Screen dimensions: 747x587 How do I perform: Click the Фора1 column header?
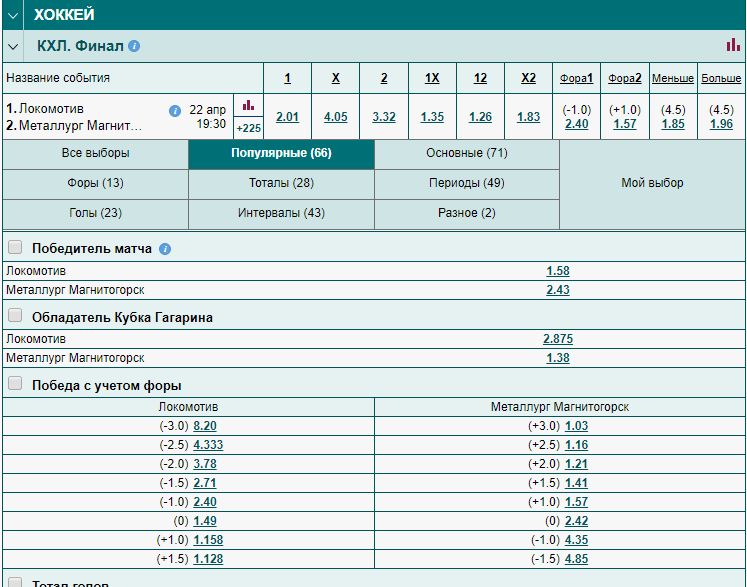click(576, 78)
